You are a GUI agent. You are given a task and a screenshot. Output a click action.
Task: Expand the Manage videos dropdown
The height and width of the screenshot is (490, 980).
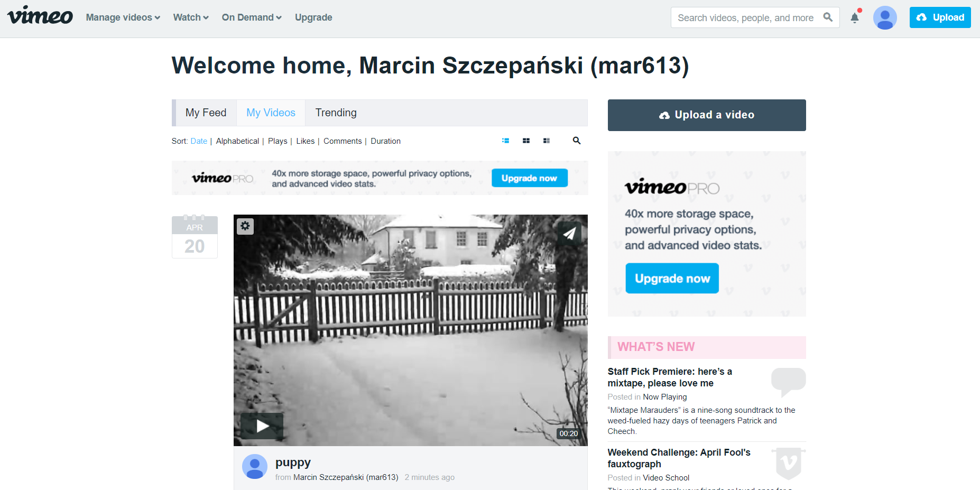click(x=123, y=17)
